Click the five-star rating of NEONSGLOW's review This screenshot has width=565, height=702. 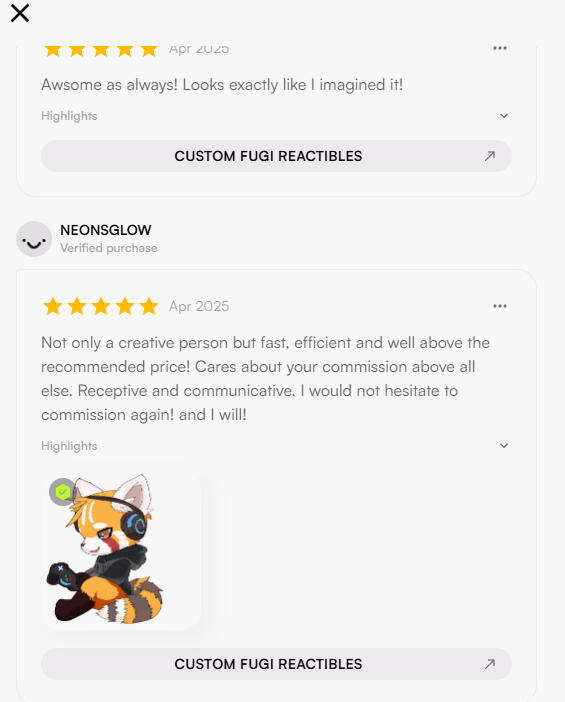click(x=101, y=306)
